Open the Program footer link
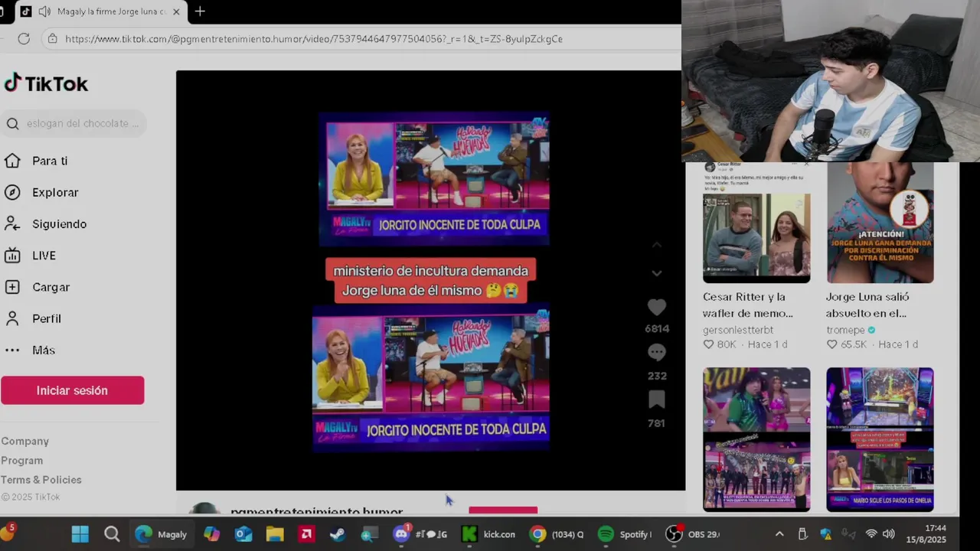Viewport: 980px width, 551px height. click(21, 461)
